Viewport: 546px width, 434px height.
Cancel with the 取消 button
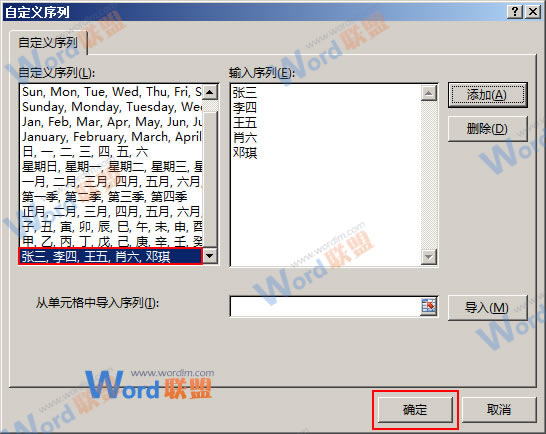pos(499,410)
